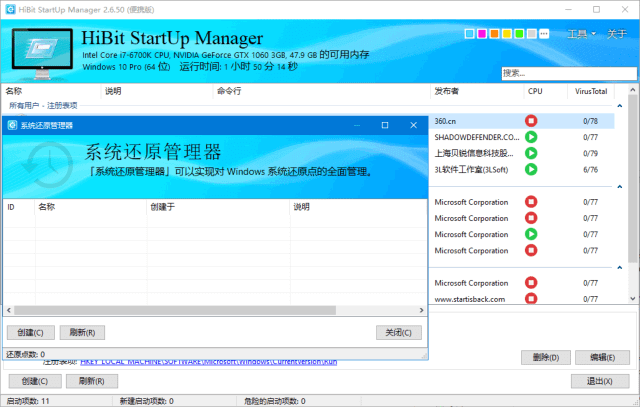Select the green theme color swatch
640x407 pixels.
pos(519,34)
